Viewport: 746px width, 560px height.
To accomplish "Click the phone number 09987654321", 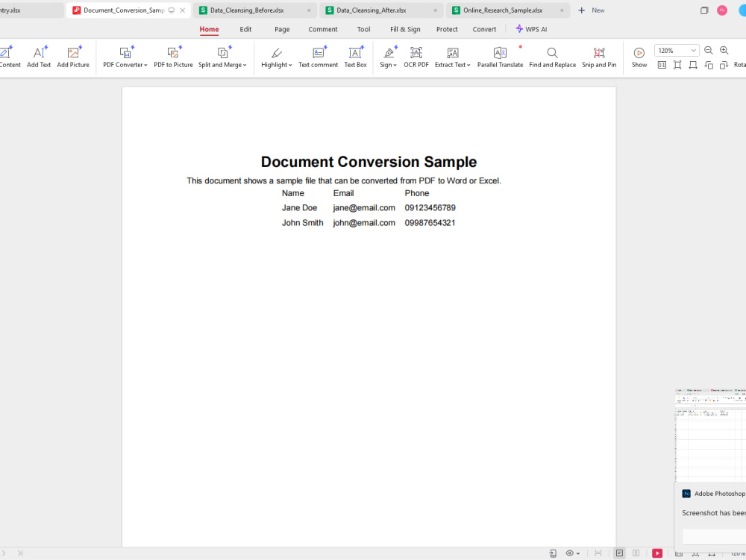I will tap(430, 222).
